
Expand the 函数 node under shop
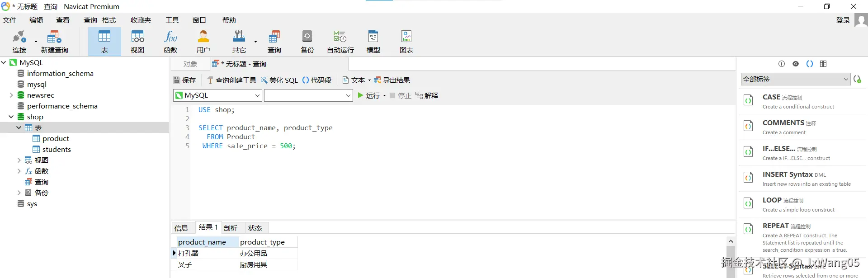pos(19,171)
